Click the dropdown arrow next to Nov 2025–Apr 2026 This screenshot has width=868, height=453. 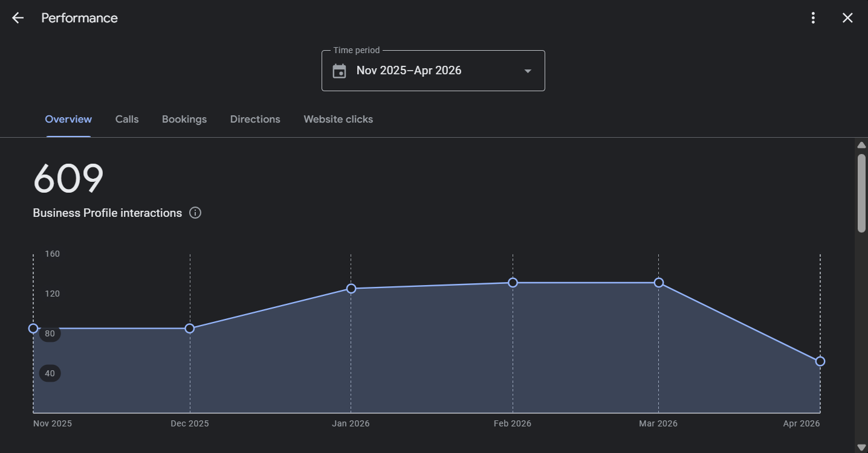click(526, 71)
